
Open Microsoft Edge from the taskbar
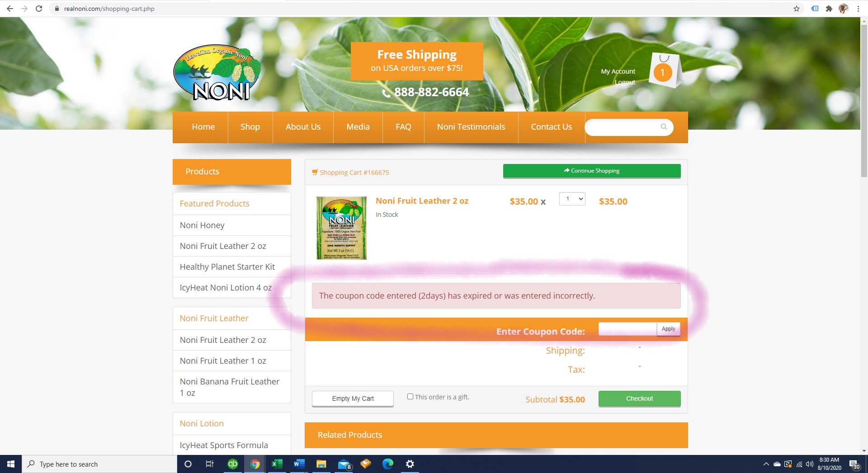(387, 464)
